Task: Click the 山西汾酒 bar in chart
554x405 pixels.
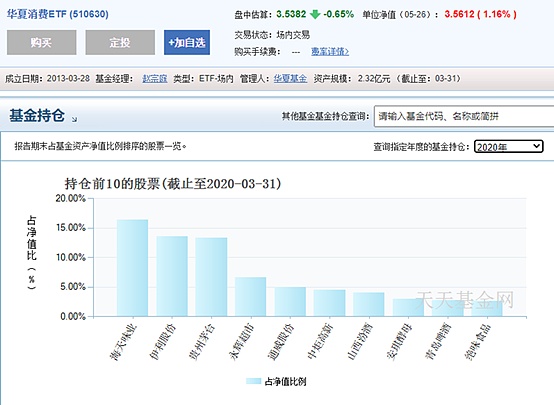Action: tap(369, 304)
